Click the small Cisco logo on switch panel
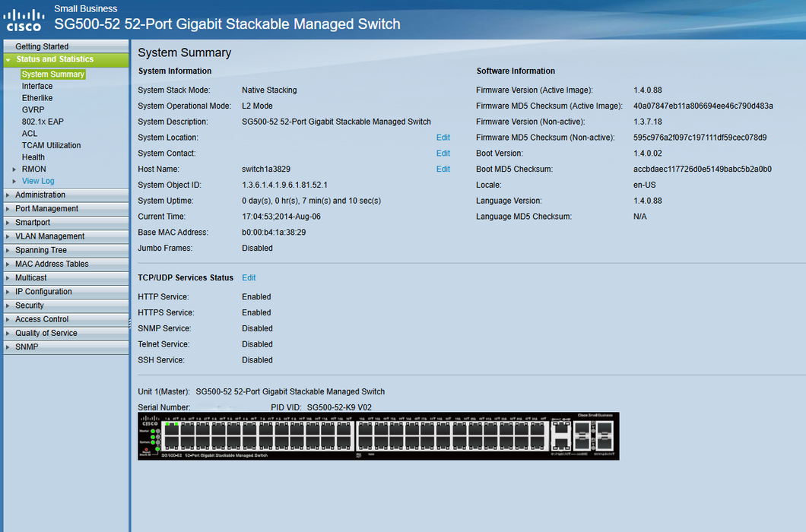The image size is (806, 532). point(150,421)
